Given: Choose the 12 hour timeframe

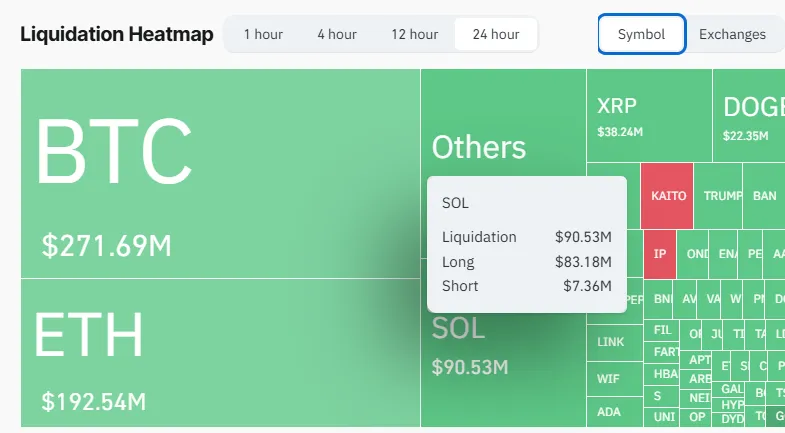Looking at the screenshot, I should [414, 35].
